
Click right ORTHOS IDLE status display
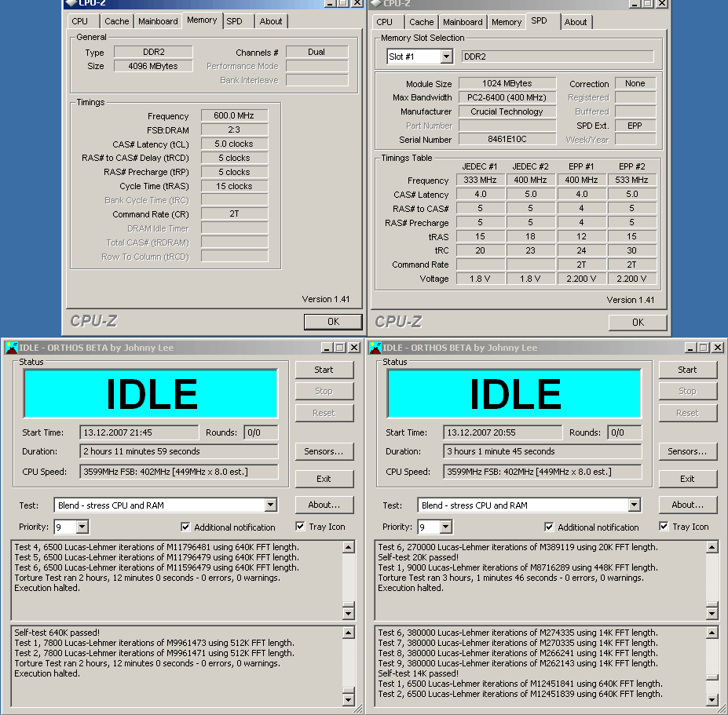514,394
